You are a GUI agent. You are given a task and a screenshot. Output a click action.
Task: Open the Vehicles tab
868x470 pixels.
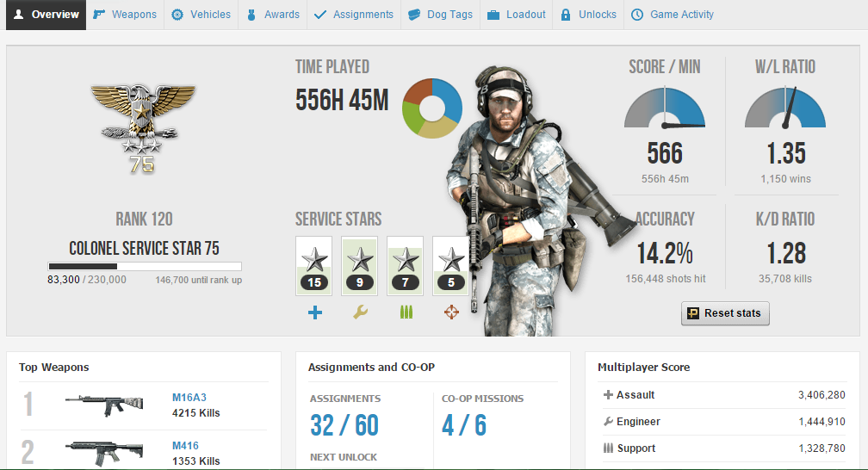[201, 15]
